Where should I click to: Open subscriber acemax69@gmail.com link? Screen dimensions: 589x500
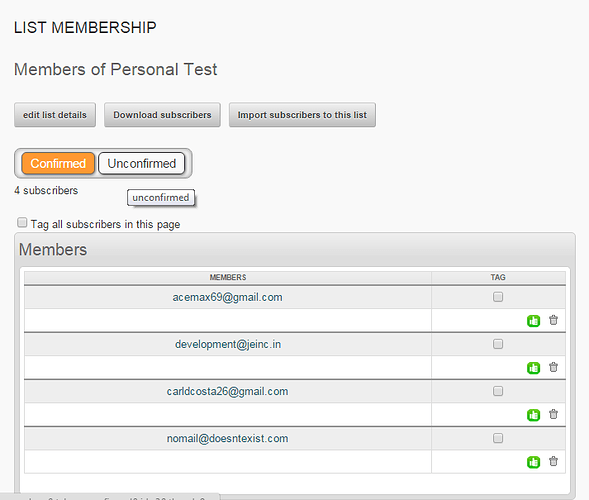pos(227,297)
